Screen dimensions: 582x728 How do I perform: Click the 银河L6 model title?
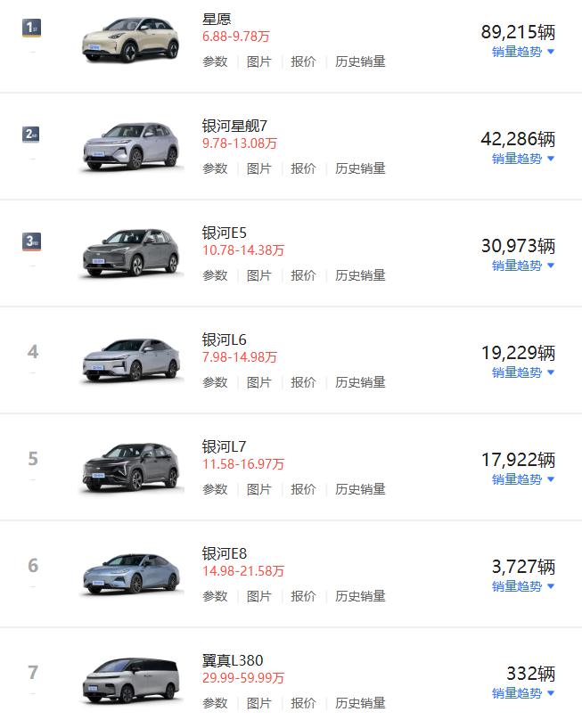(224, 339)
